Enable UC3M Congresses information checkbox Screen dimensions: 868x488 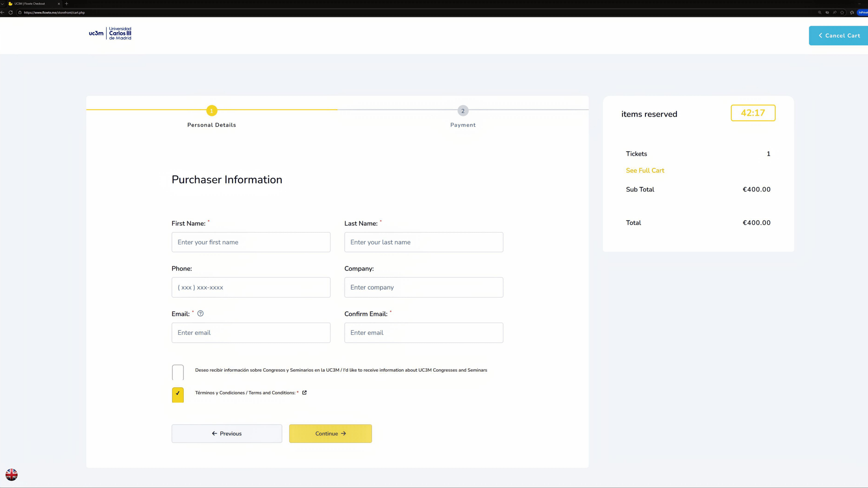(178, 372)
